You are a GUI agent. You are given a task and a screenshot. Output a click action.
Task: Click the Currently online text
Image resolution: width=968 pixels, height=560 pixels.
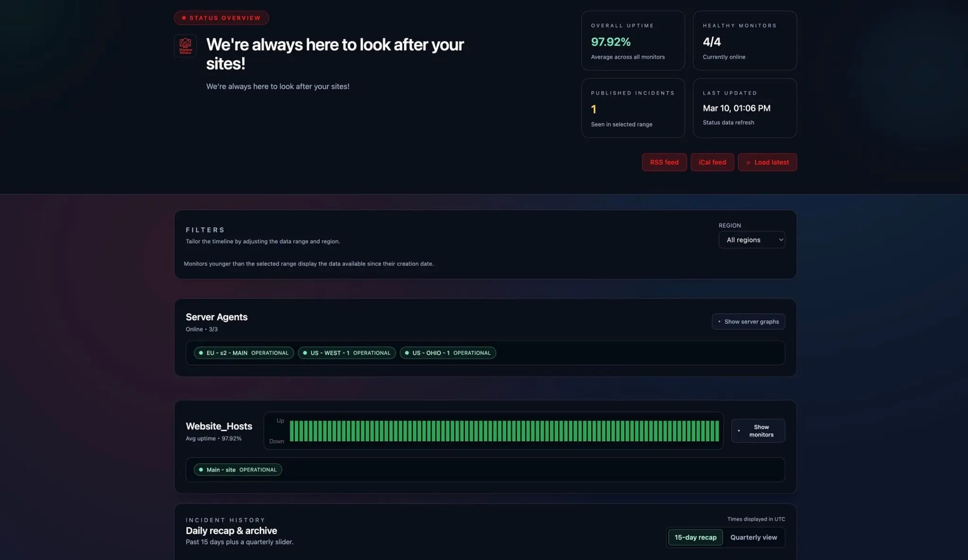(724, 57)
